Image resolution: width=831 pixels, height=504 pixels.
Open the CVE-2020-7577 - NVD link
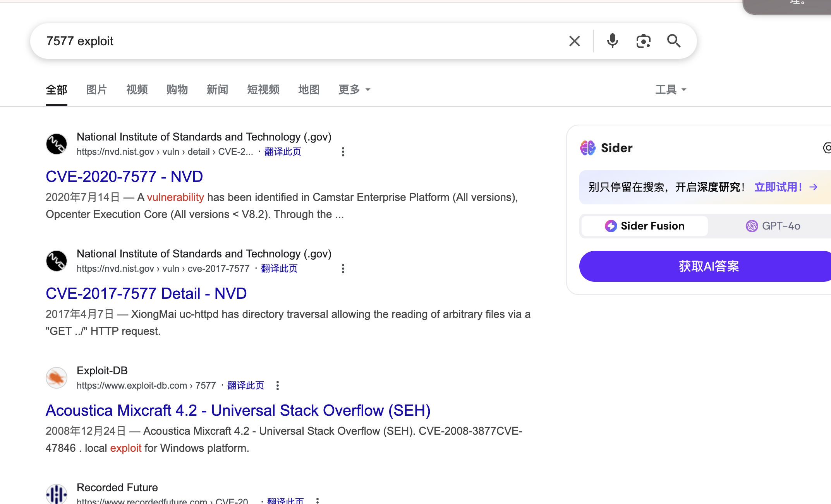pyautogui.click(x=124, y=177)
